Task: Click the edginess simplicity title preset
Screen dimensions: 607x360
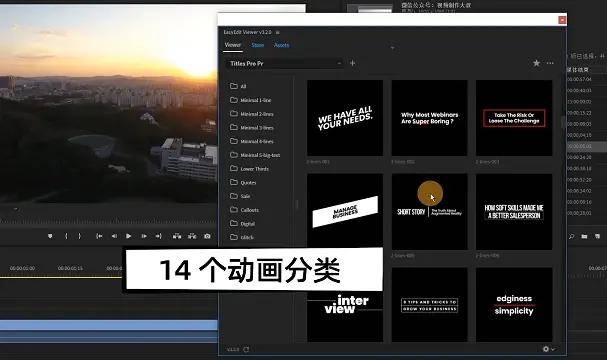Action: (x=514, y=305)
